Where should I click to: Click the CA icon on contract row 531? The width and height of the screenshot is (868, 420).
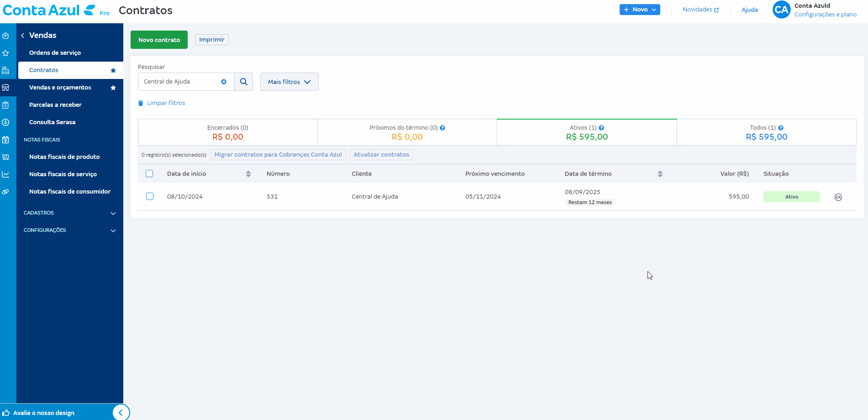coord(838,197)
